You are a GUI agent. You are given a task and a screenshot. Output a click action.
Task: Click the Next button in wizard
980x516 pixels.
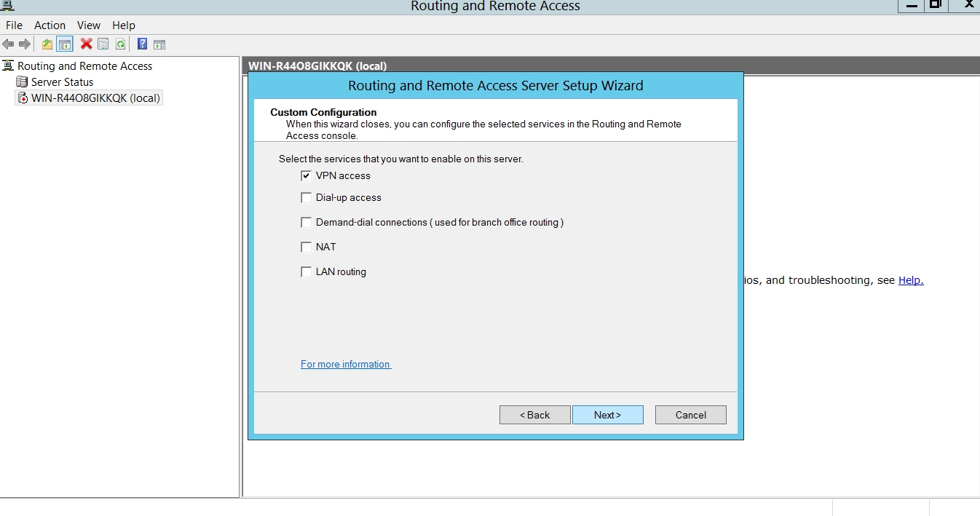pyautogui.click(x=607, y=415)
